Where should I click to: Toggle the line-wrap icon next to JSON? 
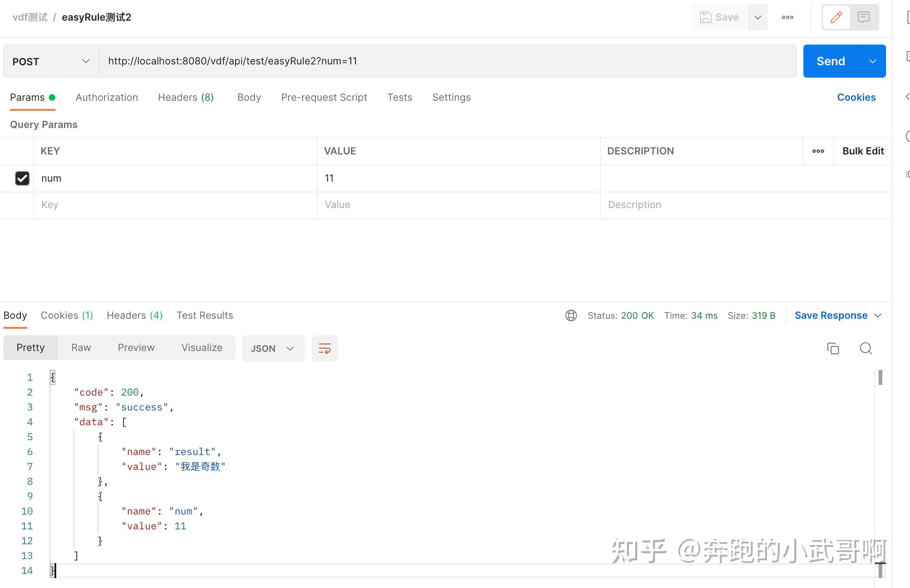(x=325, y=348)
